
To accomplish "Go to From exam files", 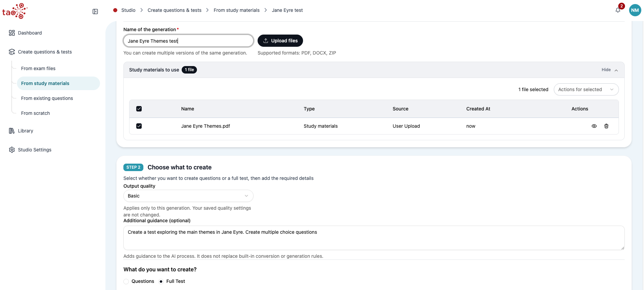I will pos(38,68).
